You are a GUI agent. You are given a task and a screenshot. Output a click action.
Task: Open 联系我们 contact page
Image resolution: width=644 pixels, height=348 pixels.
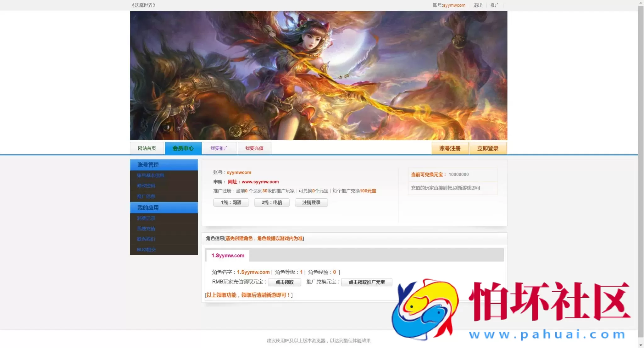click(x=146, y=239)
